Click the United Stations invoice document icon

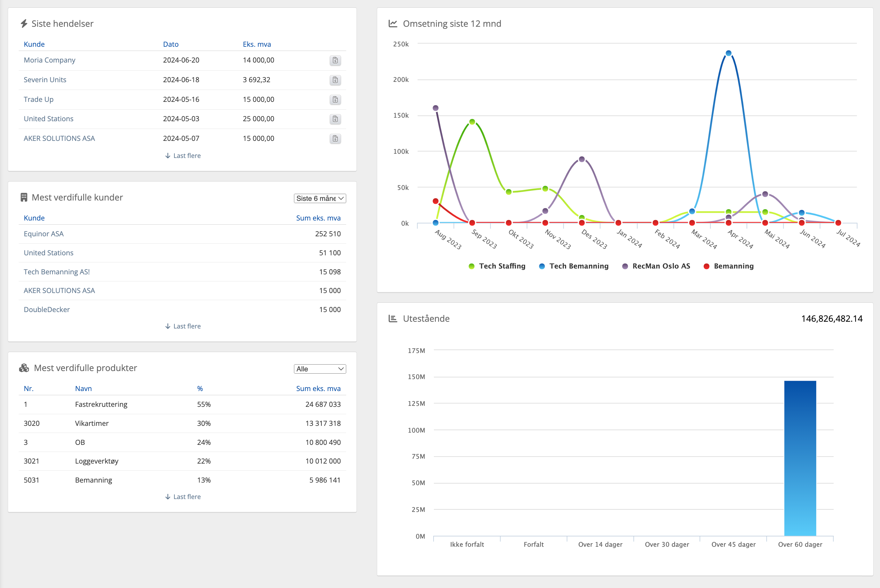[x=335, y=119]
